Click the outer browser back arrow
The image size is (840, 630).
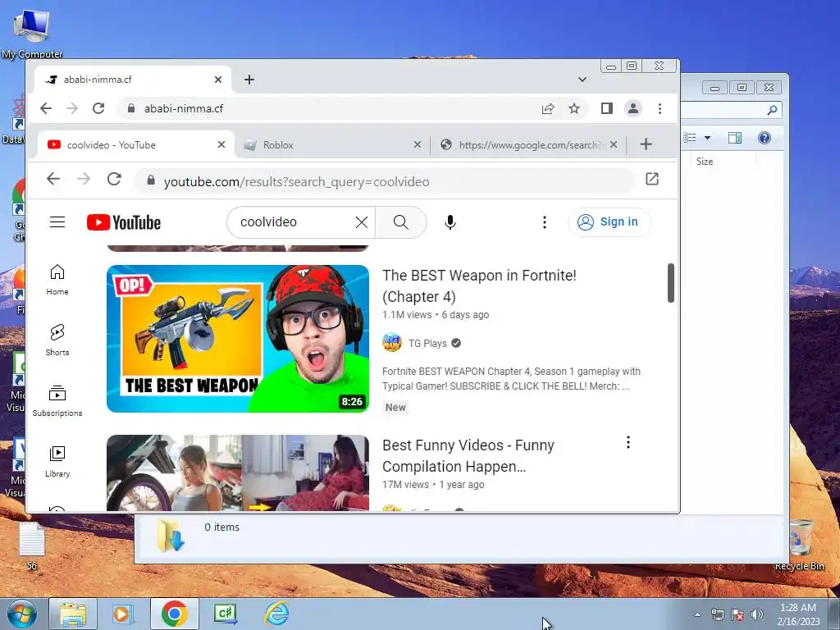pyautogui.click(x=46, y=109)
